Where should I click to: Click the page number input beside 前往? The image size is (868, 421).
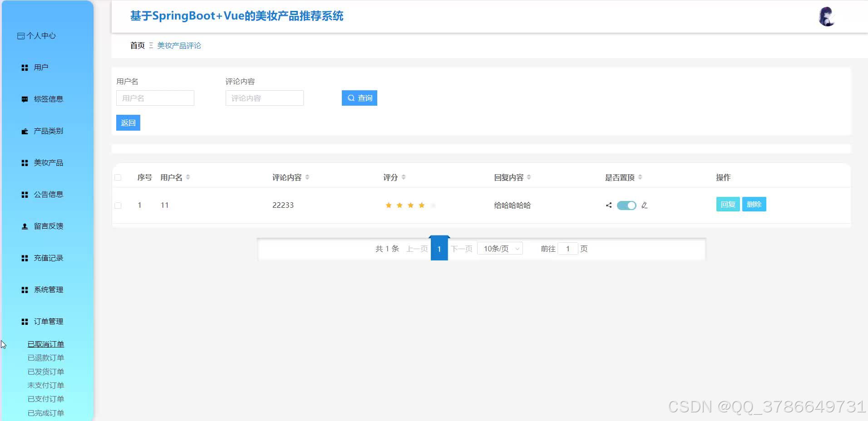(568, 249)
